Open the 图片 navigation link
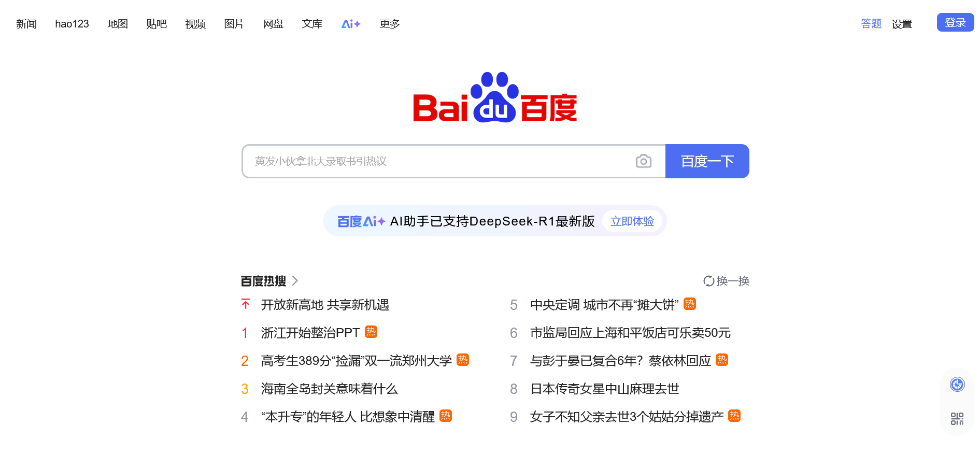 pos(234,24)
